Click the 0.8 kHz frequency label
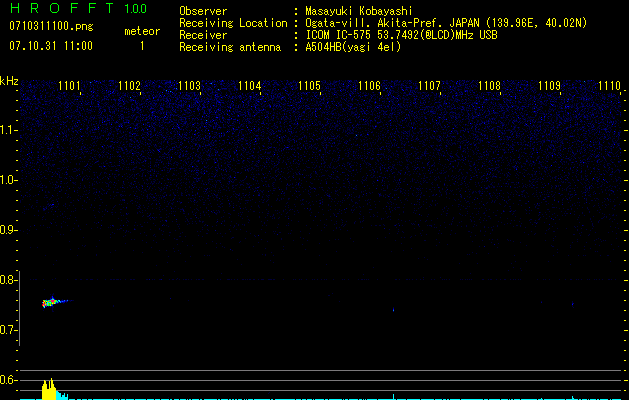This screenshot has width=629, height=400. [8, 280]
